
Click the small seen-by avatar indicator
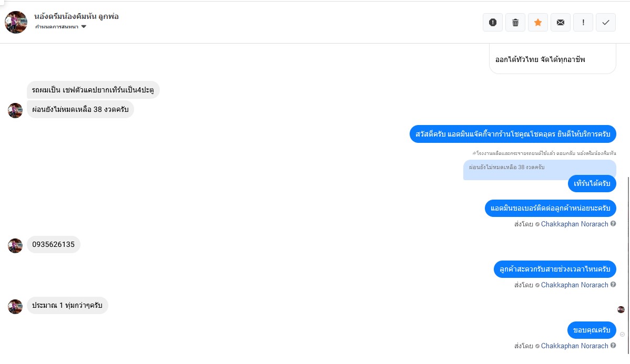(621, 309)
